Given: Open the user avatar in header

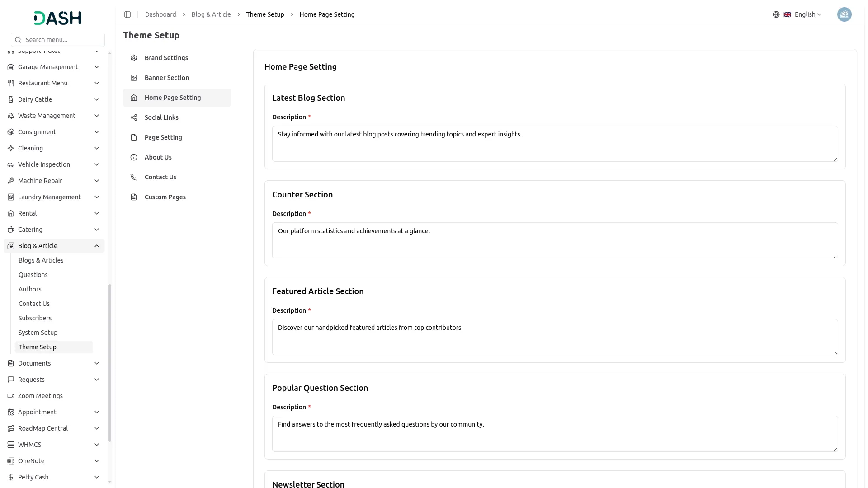Looking at the screenshot, I should point(844,14).
